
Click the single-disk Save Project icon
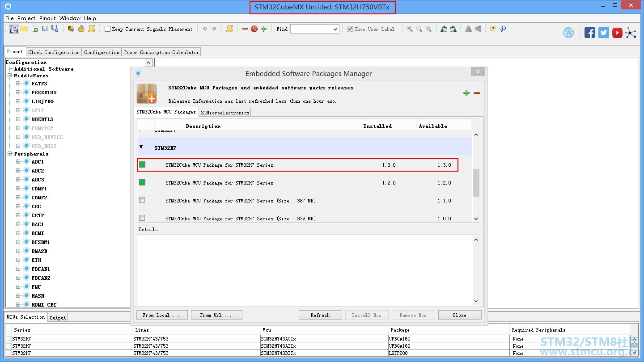point(45,29)
